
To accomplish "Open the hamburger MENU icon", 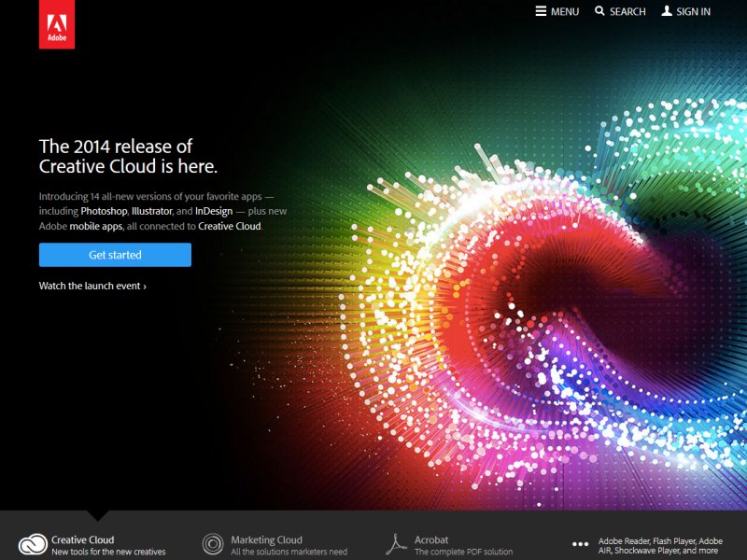I will (x=541, y=11).
